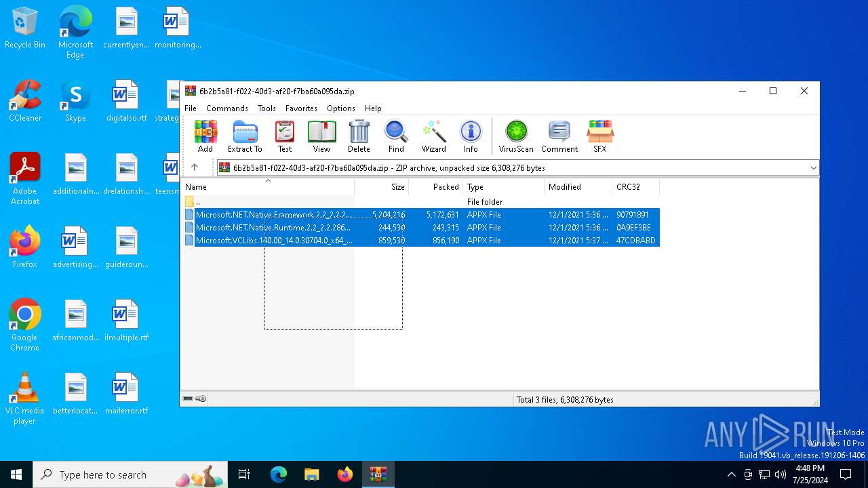Click packed size 243,315 cell
Screen dimensions: 868x488
tap(446, 228)
